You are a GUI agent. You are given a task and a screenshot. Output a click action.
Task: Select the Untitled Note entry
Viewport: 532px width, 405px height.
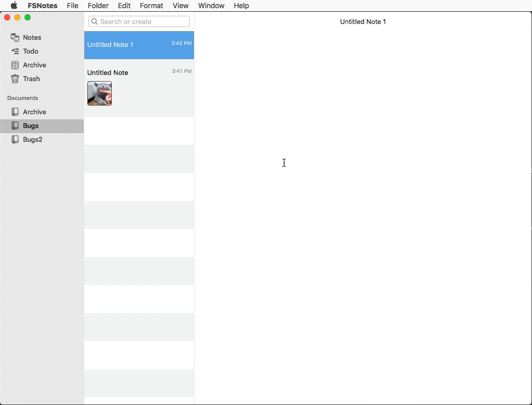pyautogui.click(x=139, y=88)
